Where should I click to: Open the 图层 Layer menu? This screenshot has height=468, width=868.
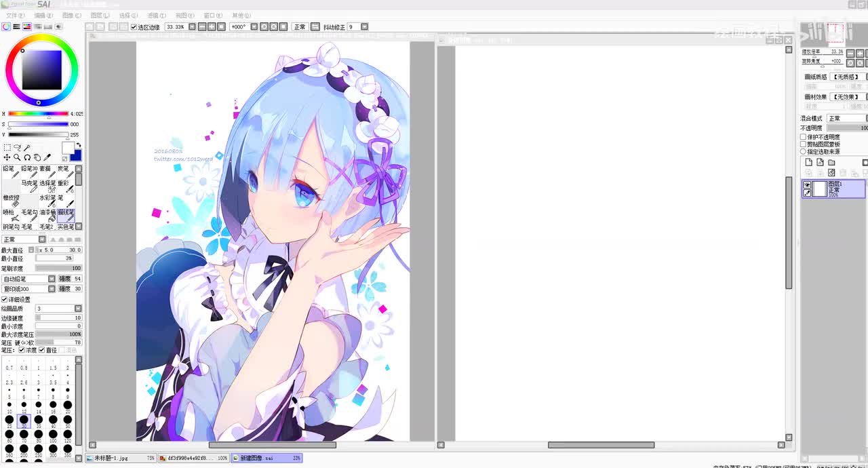(100, 15)
